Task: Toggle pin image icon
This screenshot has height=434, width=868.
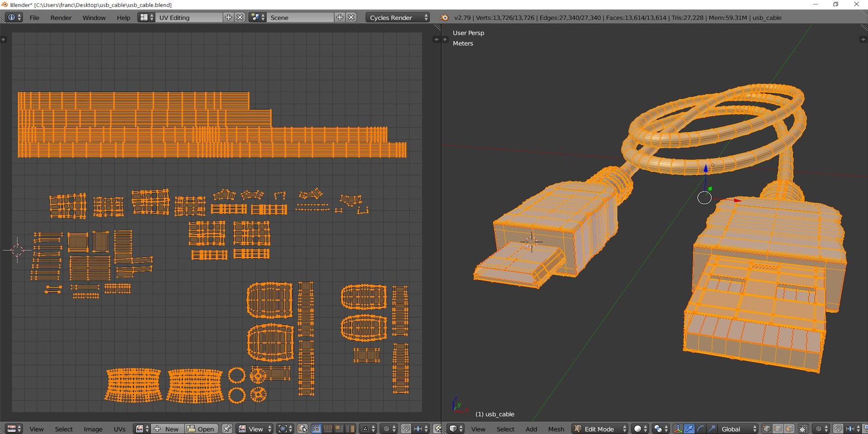Action: pyautogui.click(x=227, y=429)
